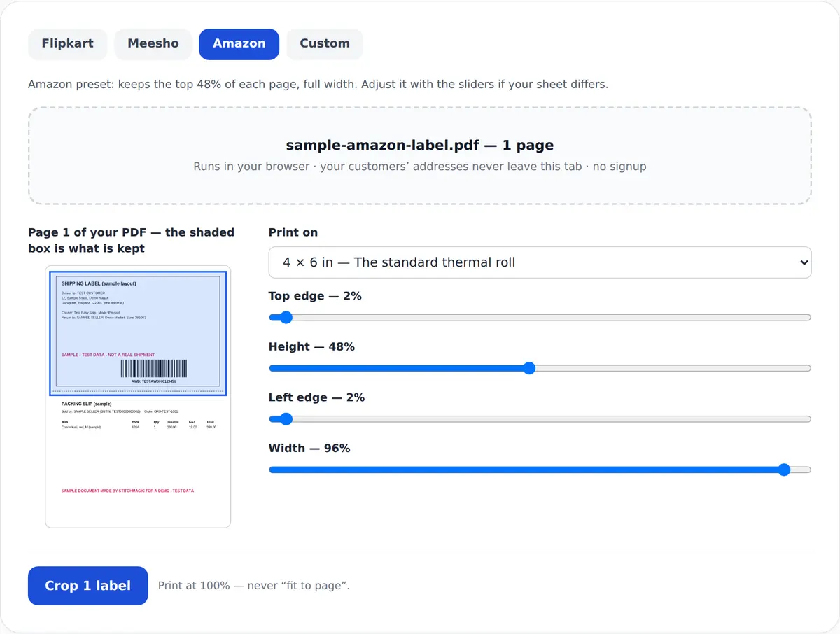Click the 'Height — 48%' label
The image size is (840, 634).
[x=311, y=346]
